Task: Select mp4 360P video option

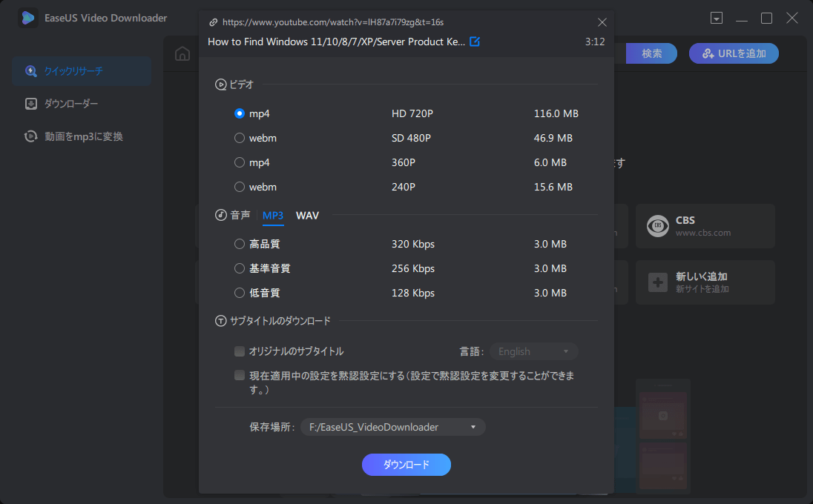Action: [240, 162]
